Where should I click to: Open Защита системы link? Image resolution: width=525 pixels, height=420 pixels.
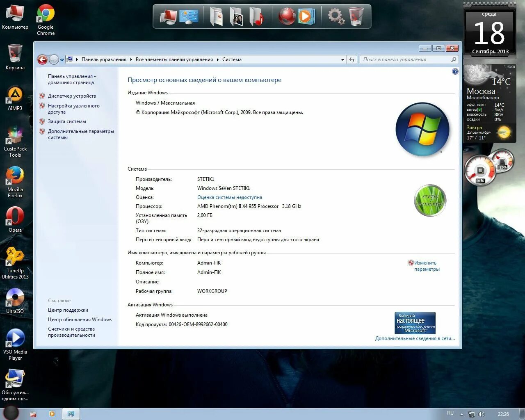point(67,121)
